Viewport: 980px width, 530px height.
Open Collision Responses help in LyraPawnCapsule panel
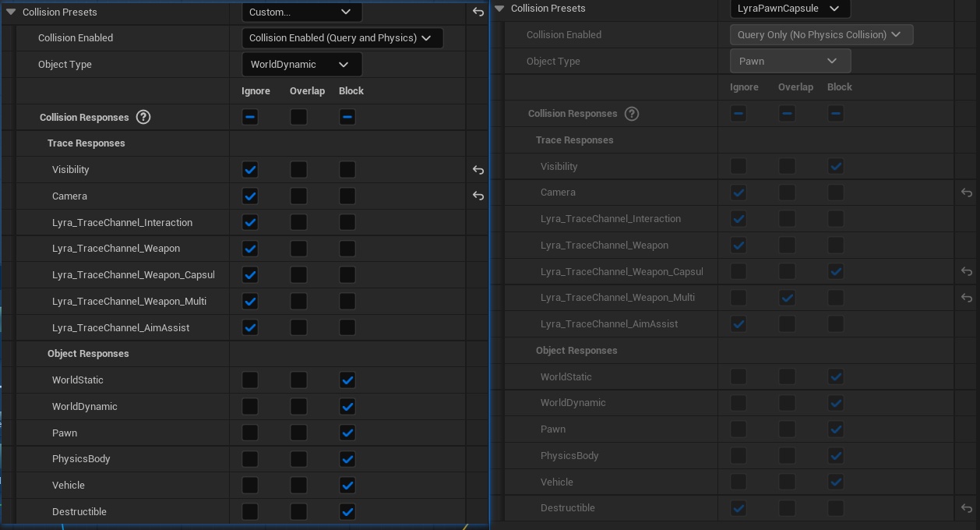point(632,114)
